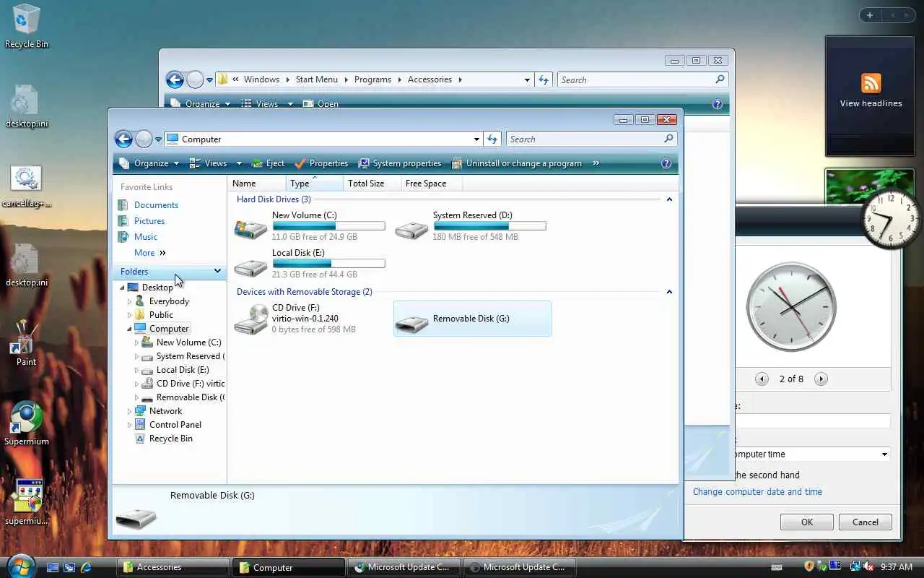Select System Reserved (D:) drive icon

(411, 229)
